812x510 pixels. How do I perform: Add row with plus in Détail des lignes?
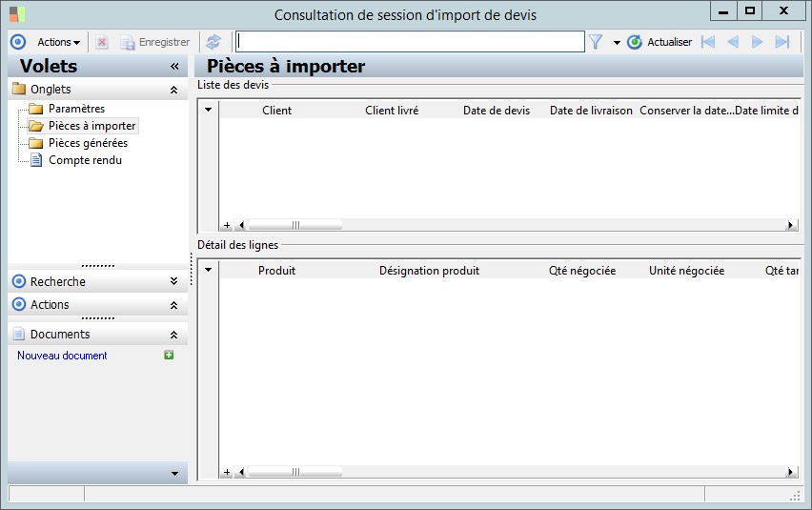pyautogui.click(x=227, y=472)
